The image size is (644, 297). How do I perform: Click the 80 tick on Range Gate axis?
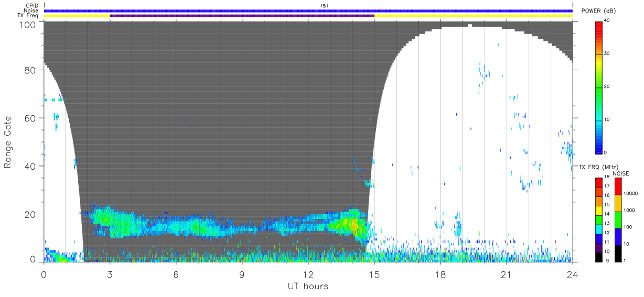coord(30,70)
